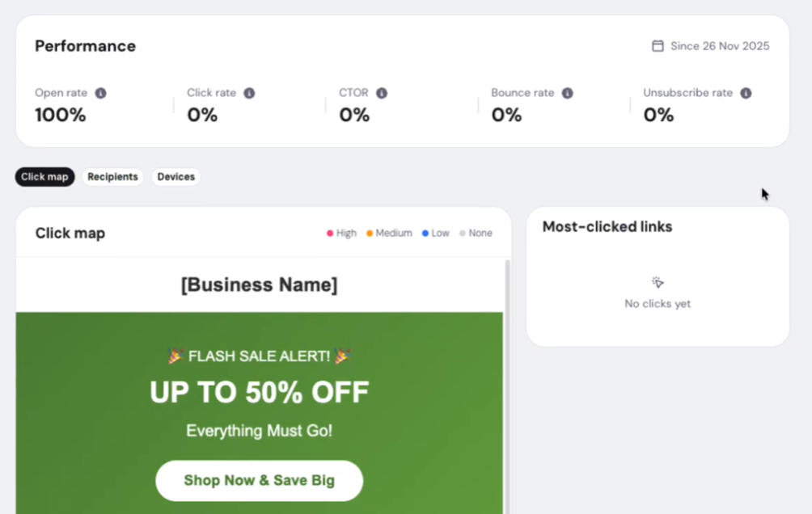Click the Shop Now & Save Big button
Viewport: 812px width, 514px height.
click(259, 480)
